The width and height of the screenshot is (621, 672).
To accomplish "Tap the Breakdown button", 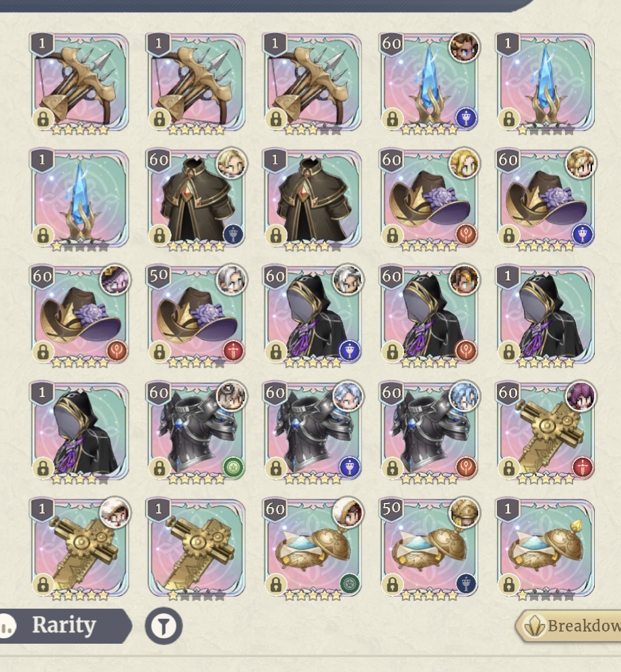I will pyautogui.click(x=568, y=626).
